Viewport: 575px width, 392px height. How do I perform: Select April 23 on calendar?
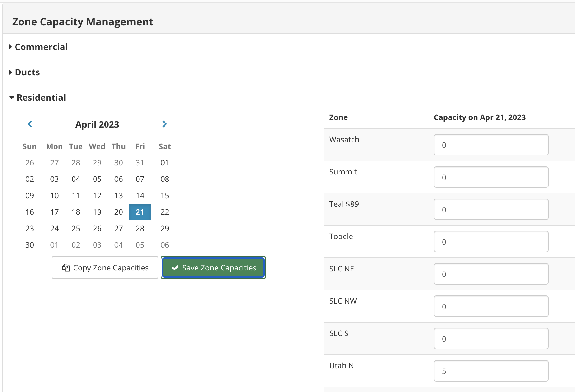pos(29,228)
